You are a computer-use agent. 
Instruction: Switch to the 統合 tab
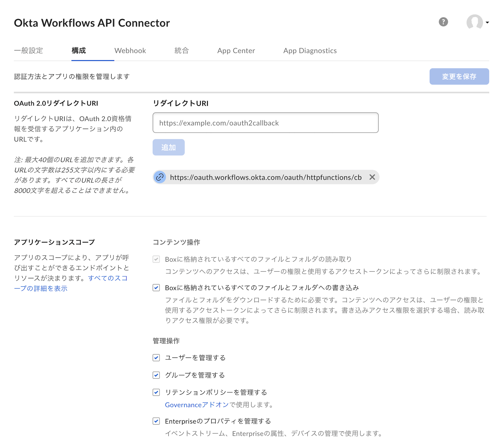click(x=182, y=51)
